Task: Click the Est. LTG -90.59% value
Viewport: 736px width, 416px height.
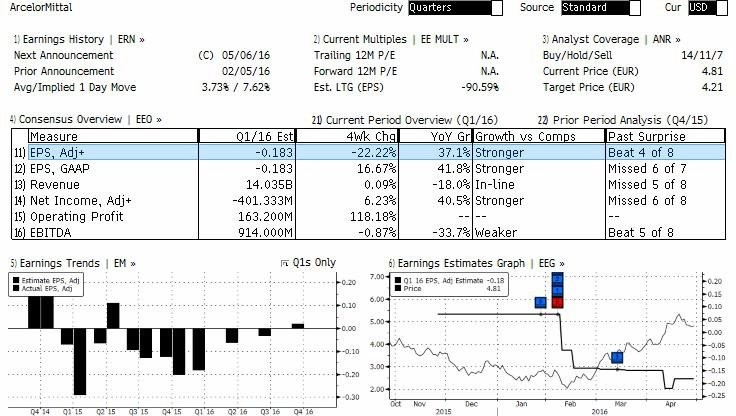Action: pyautogui.click(x=480, y=87)
